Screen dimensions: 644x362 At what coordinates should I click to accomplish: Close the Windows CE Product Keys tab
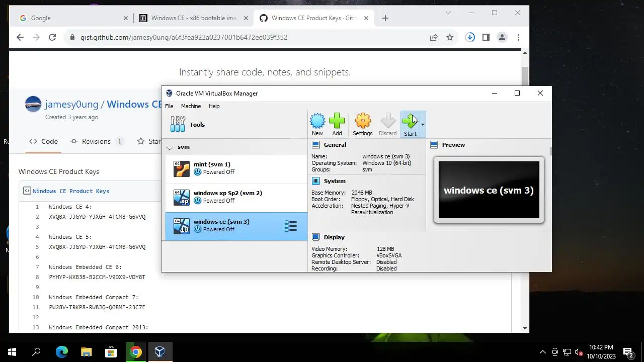(366, 18)
